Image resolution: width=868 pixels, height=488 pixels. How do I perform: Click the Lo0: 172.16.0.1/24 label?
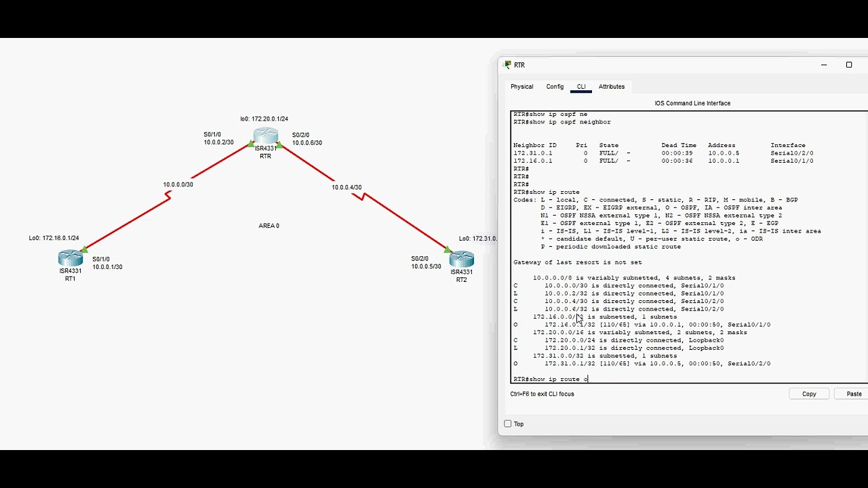click(54, 239)
